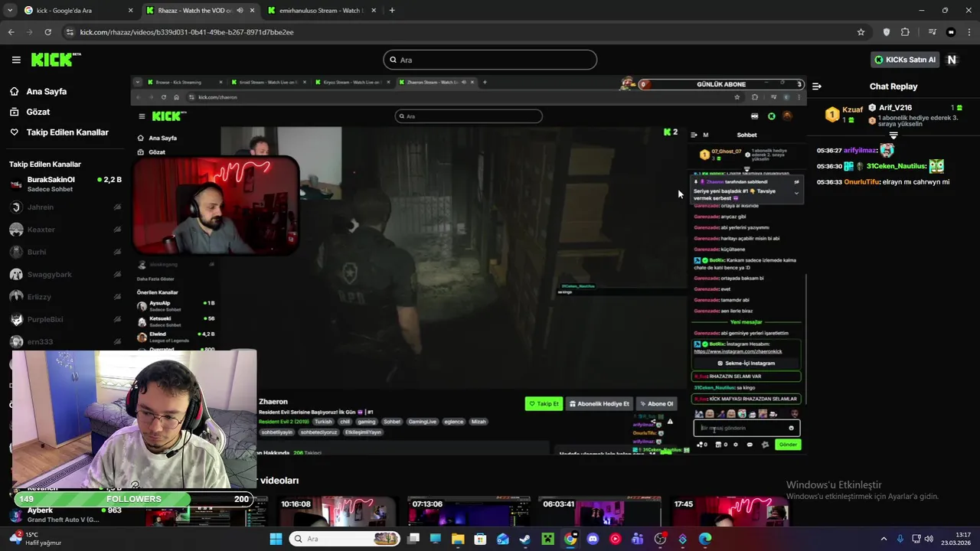
Task: Switch to the emirhanuluso Stream tab
Action: tap(320, 11)
